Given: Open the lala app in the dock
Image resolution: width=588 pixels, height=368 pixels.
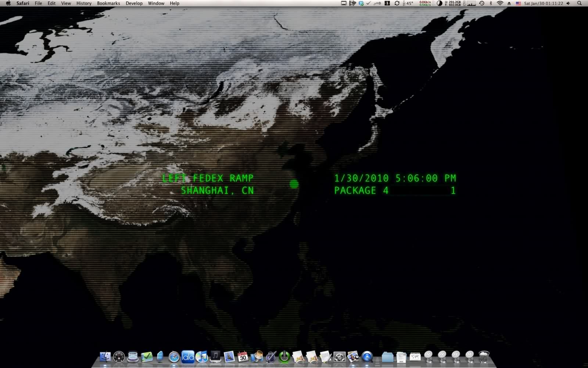Looking at the screenshot, I should click(188, 357).
